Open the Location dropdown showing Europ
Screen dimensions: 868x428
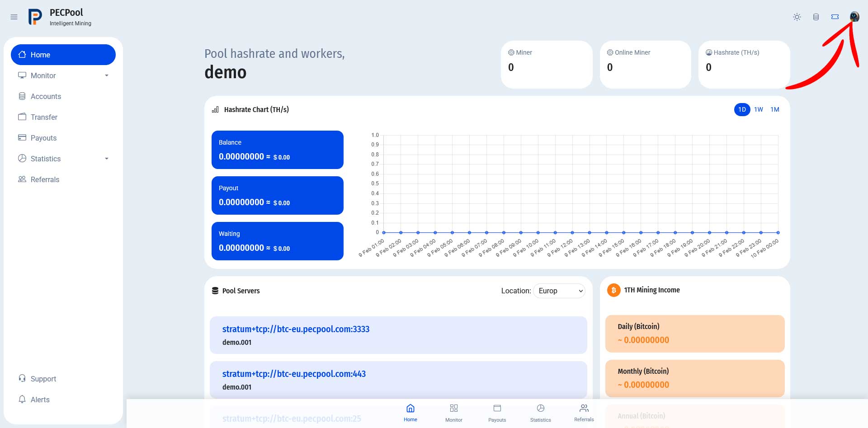pos(559,291)
